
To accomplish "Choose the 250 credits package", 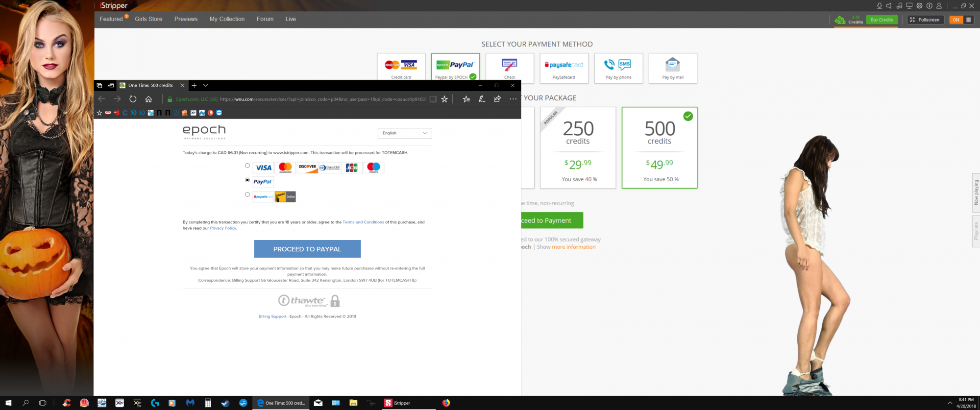I will (x=578, y=147).
